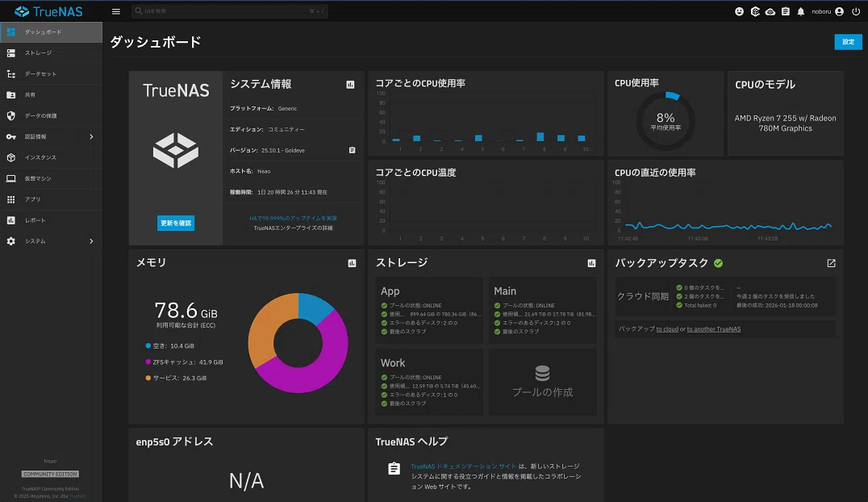This screenshot has width=868, height=502.
Task: Click プラットフォーム value Generic
Action: click(x=287, y=109)
